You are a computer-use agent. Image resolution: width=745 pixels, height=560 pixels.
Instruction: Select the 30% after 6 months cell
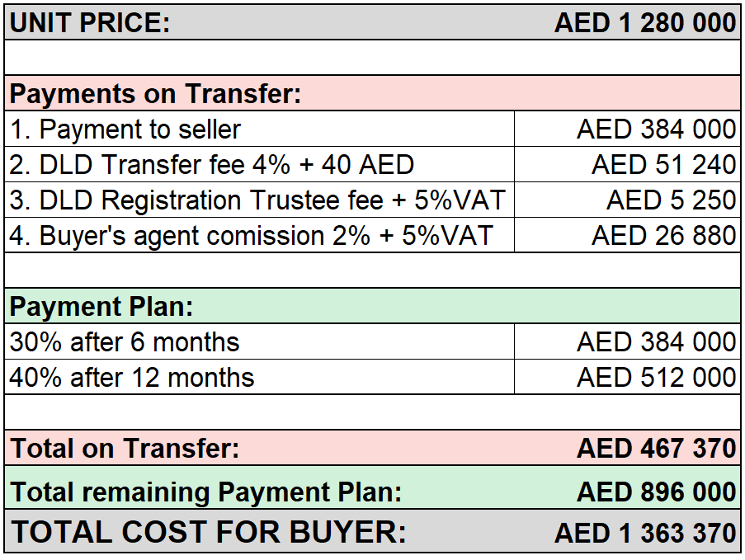pos(259,341)
